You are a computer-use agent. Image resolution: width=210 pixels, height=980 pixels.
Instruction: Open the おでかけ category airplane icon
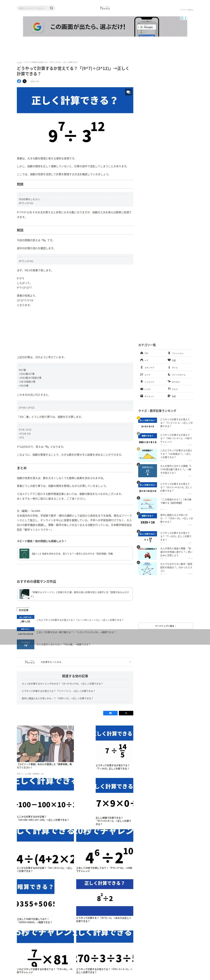pyautogui.click(x=169, y=382)
